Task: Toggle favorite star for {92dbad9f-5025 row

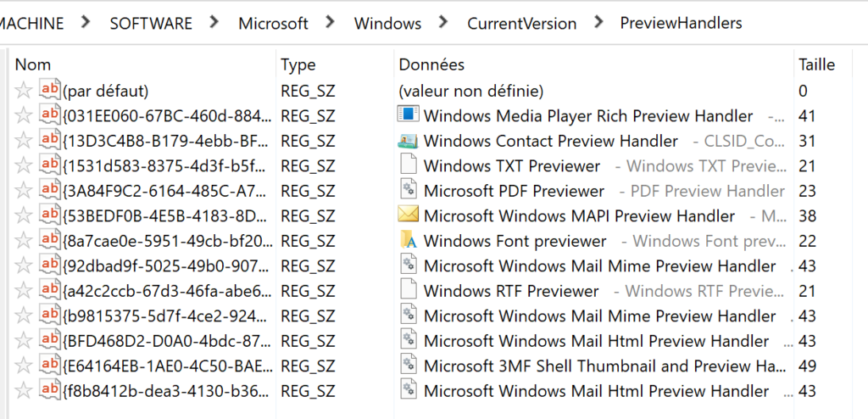Action: pyautogui.click(x=23, y=265)
